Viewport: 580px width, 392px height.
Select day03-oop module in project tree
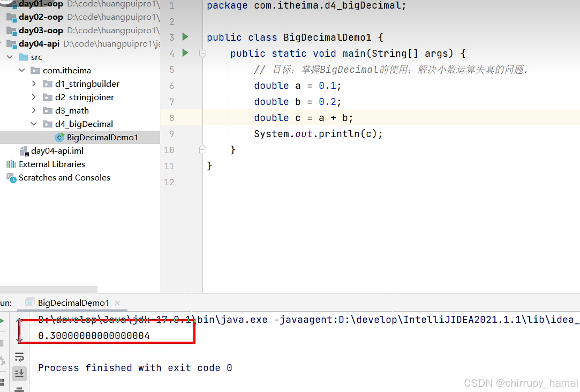point(41,31)
